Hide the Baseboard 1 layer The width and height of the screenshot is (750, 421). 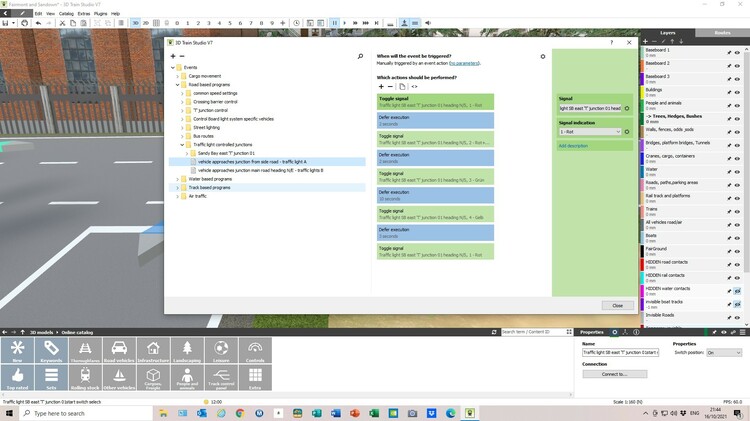pos(737,53)
